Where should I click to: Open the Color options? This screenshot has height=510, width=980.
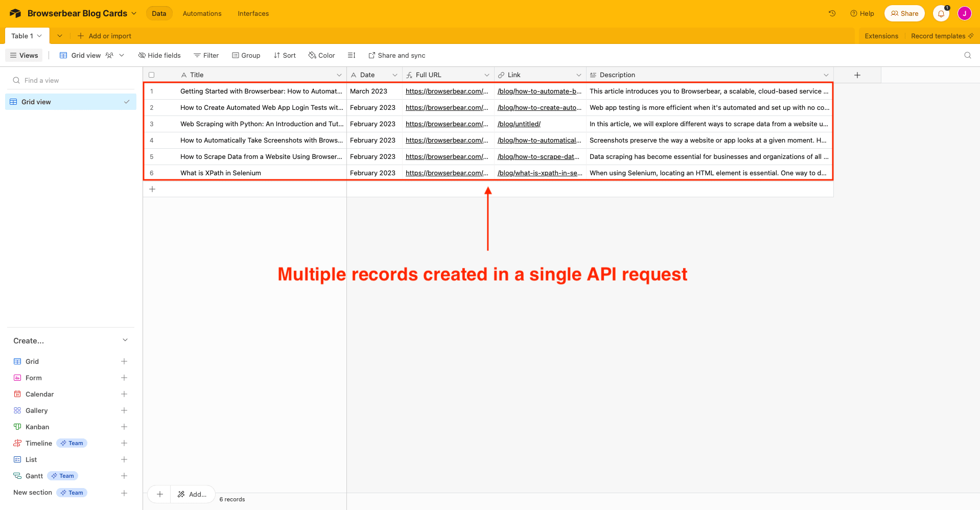(322, 55)
